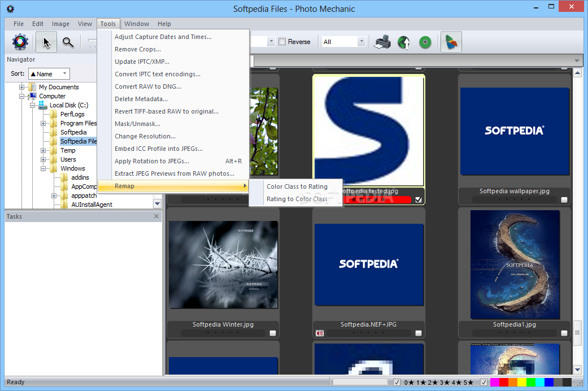The image size is (588, 391).
Task: Toggle the Reverse sort checkbox
Action: 282,42
